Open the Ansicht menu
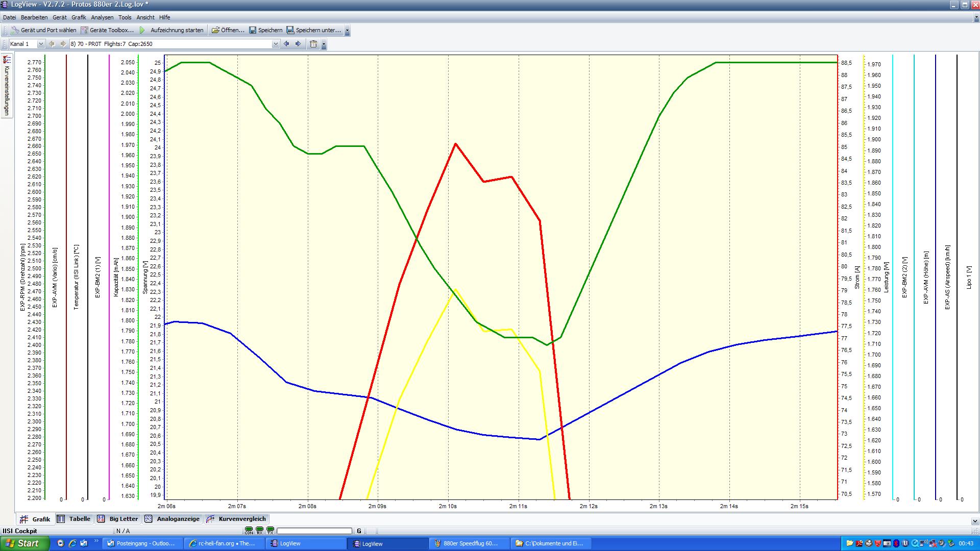 (x=145, y=17)
